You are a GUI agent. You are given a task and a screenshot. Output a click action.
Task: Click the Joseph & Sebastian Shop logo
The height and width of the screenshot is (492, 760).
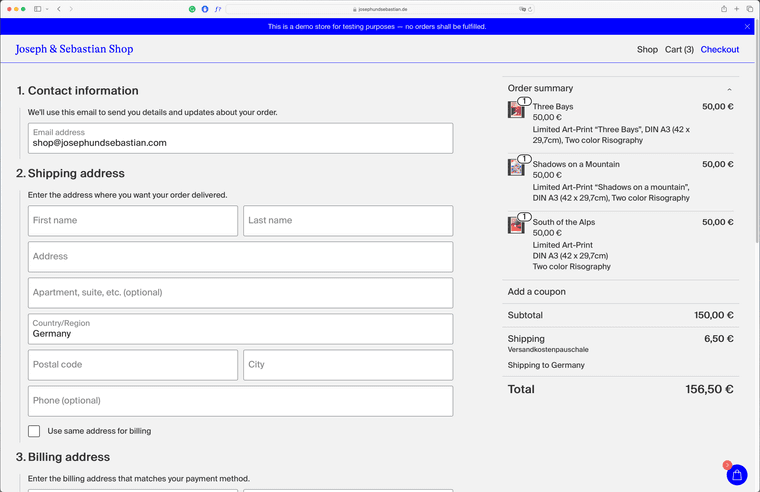pyautogui.click(x=74, y=49)
